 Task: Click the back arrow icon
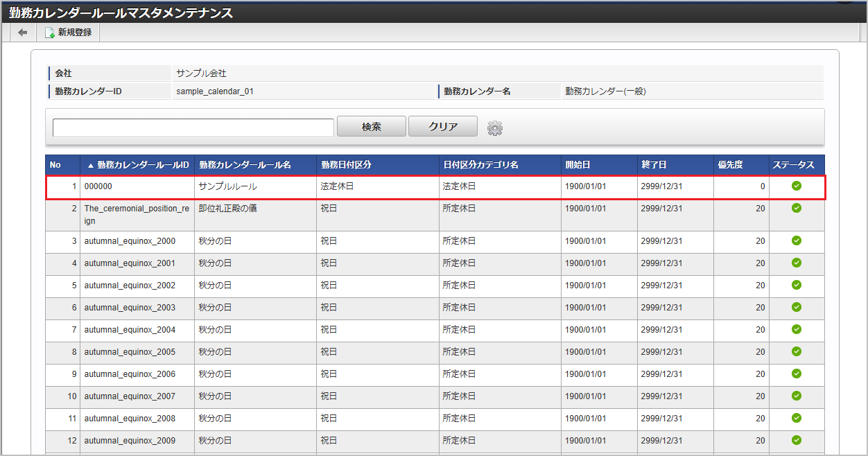[x=23, y=33]
